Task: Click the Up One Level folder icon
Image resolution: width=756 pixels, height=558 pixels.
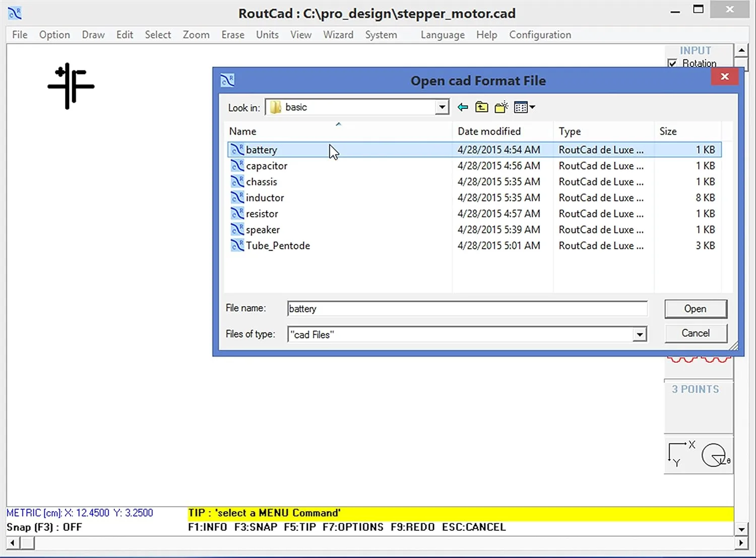Action: coord(481,107)
